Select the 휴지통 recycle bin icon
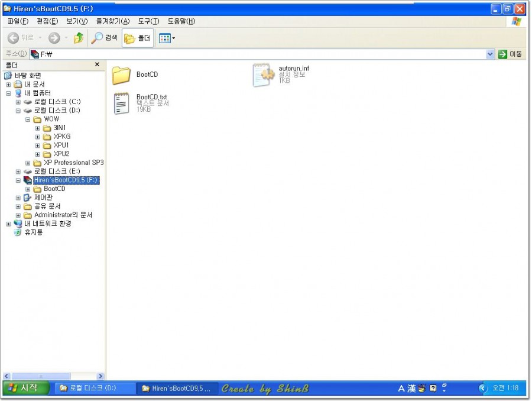Image resolution: width=532 pixels, height=401 pixels. [17, 232]
